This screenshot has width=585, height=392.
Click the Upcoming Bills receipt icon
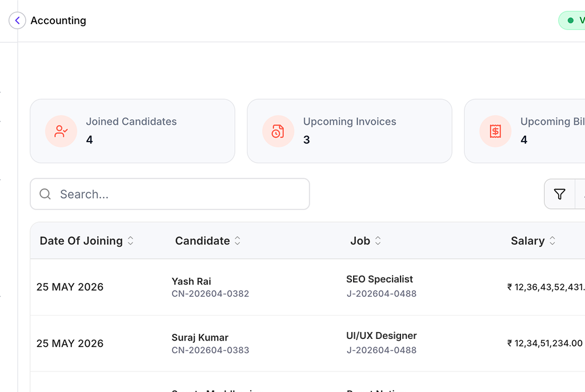pyautogui.click(x=495, y=131)
